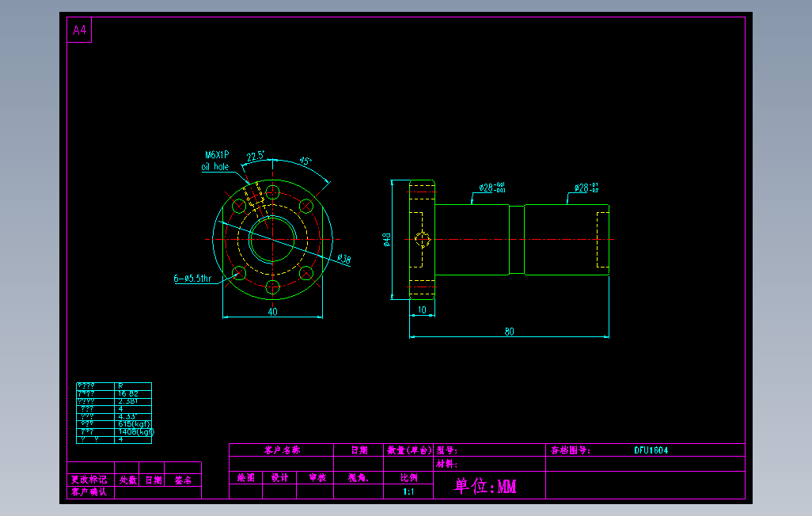Select the ø48 flange diameter dimension
Image resolution: width=812 pixels, height=516 pixels.
[387, 240]
